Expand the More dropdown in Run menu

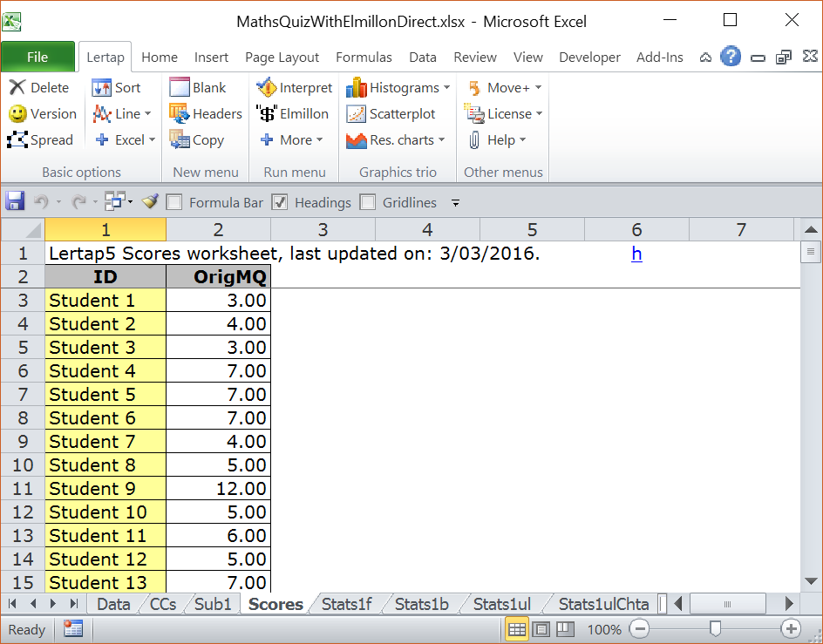coord(319,140)
